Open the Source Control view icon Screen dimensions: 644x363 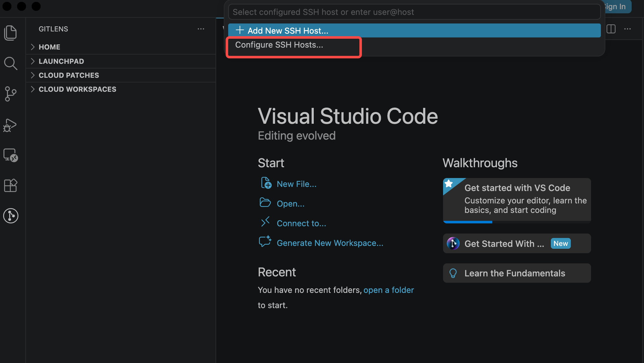coord(11,94)
